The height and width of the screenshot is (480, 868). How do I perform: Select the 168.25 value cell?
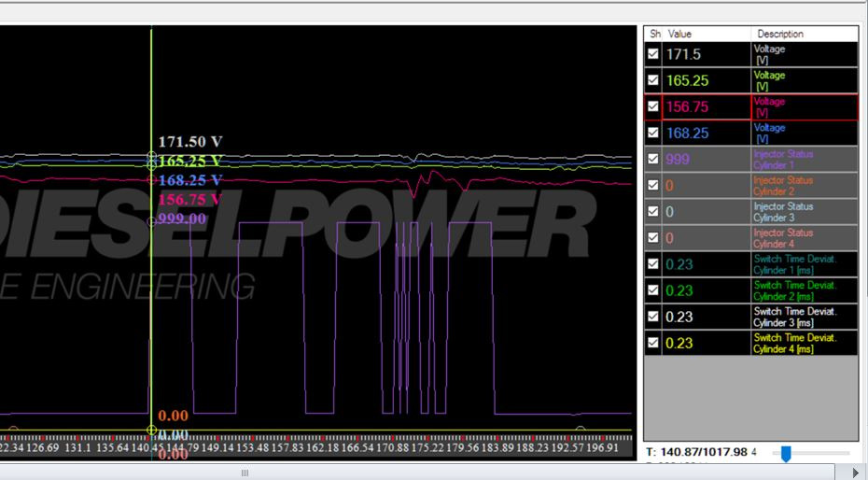[707, 133]
